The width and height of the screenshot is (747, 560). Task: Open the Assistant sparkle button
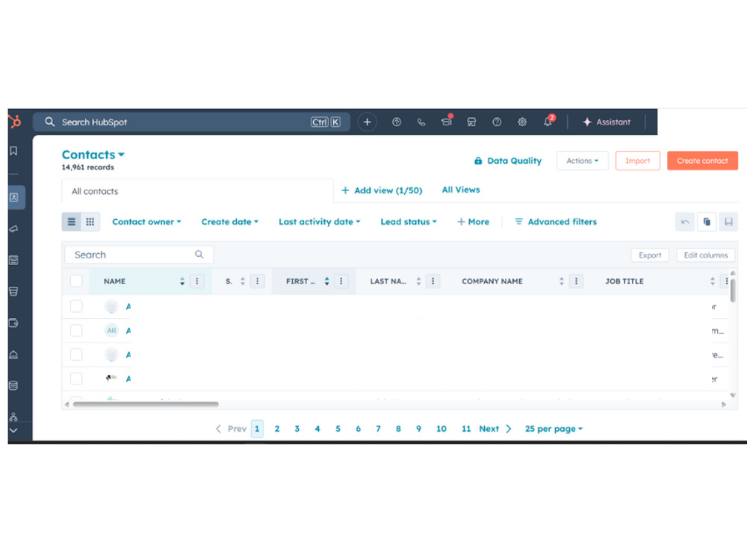pos(607,122)
